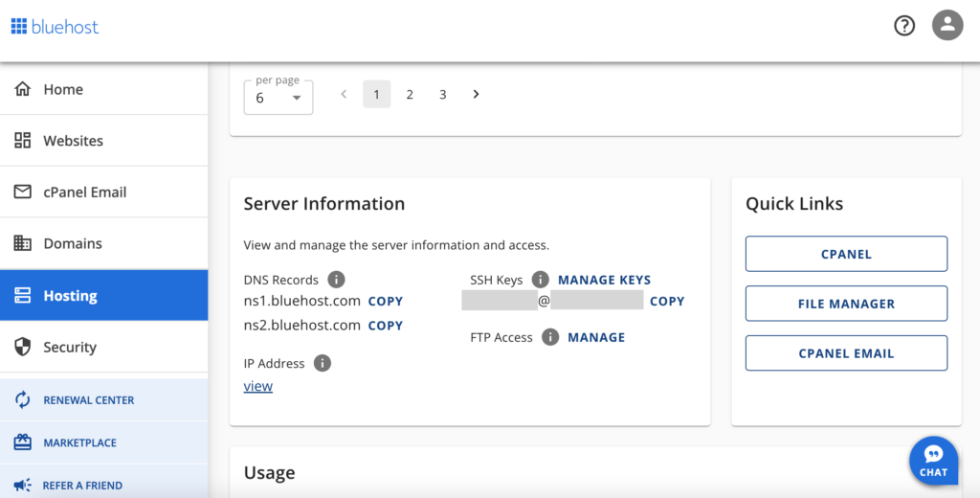Show info tooltip for FTP Access
The height and width of the screenshot is (498, 980).
(550, 337)
